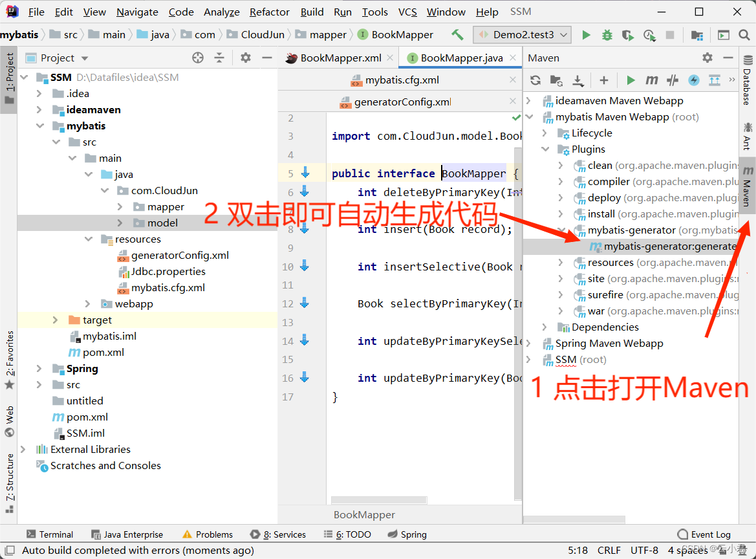
Task: Open the VCS menu
Action: tap(407, 12)
